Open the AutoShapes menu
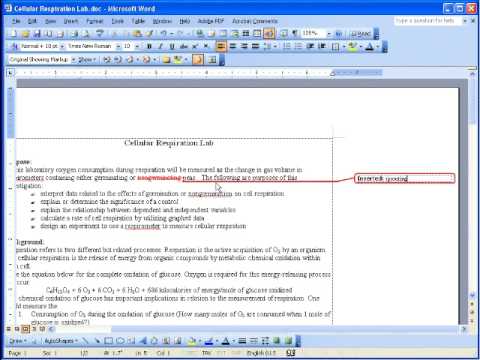The height and width of the screenshot is (360, 480). 61,341
